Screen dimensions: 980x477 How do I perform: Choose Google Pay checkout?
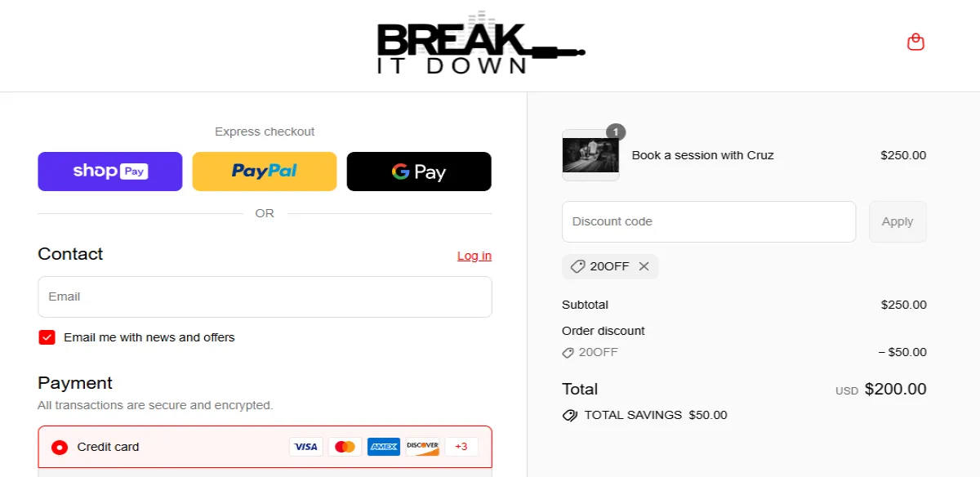(418, 171)
